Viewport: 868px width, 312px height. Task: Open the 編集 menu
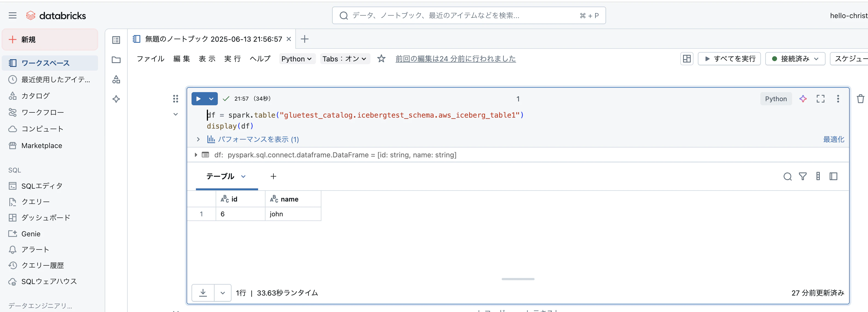[x=182, y=59]
